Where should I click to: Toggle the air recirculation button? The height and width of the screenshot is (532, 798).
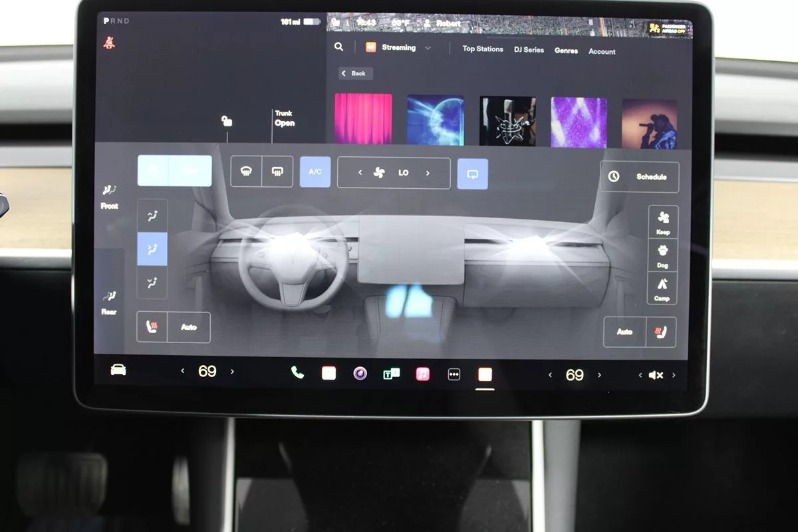coord(472,174)
